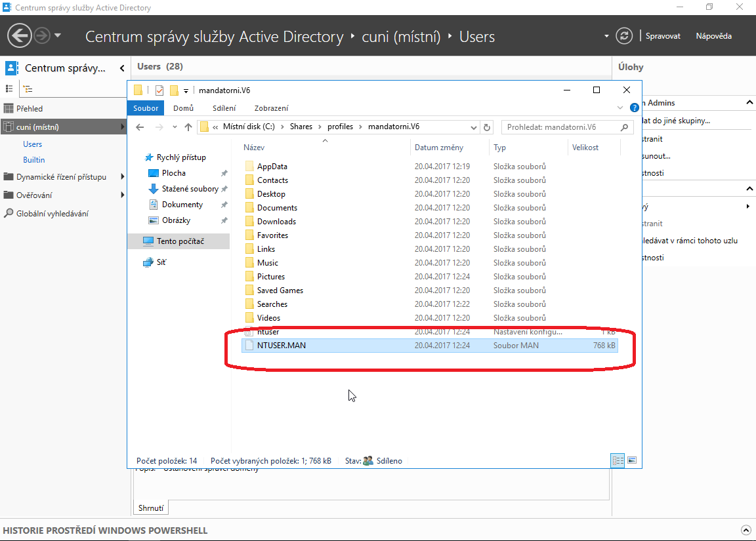Select Přehled in the navigation pane
756x541 pixels.
coord(30,108)
